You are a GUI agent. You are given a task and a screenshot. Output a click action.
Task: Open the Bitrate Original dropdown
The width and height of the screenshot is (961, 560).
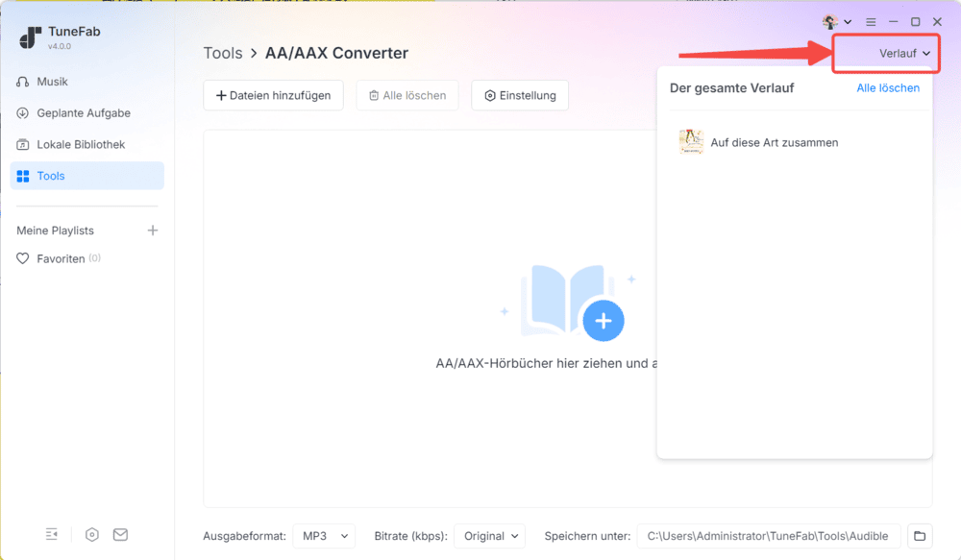tap(489, 536)
